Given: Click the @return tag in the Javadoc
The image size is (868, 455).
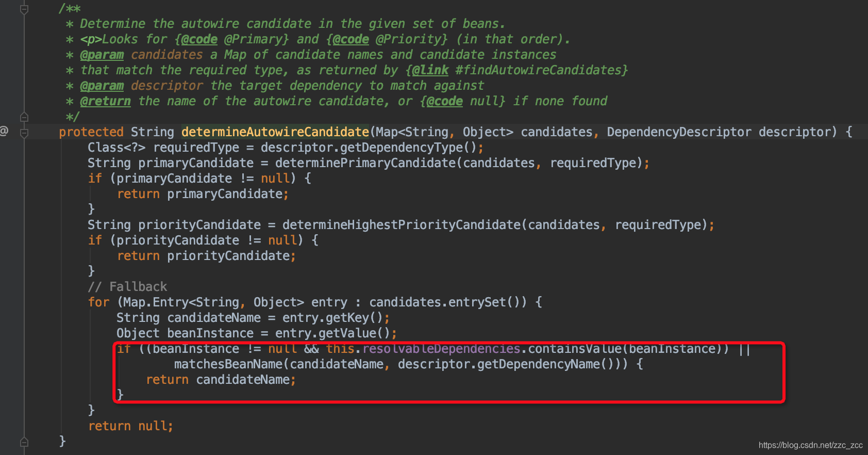Looking at the screenshot, I should [106, 101].
